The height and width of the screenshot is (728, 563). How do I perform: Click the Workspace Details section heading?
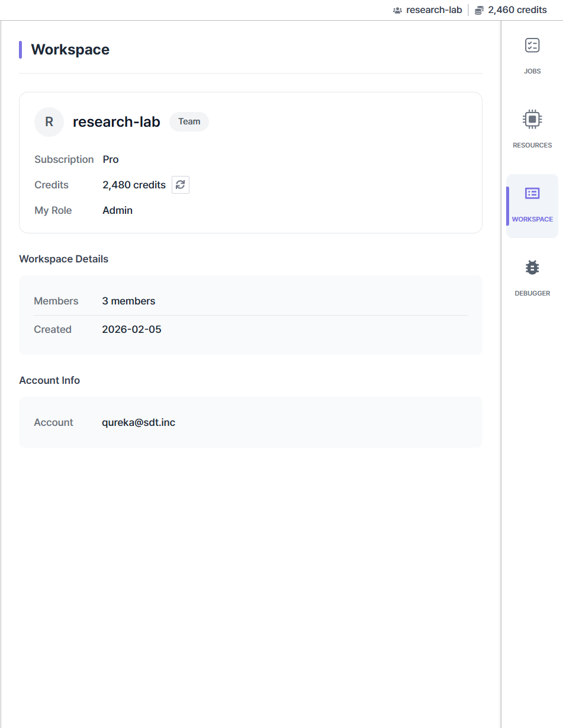coord(63,259)
